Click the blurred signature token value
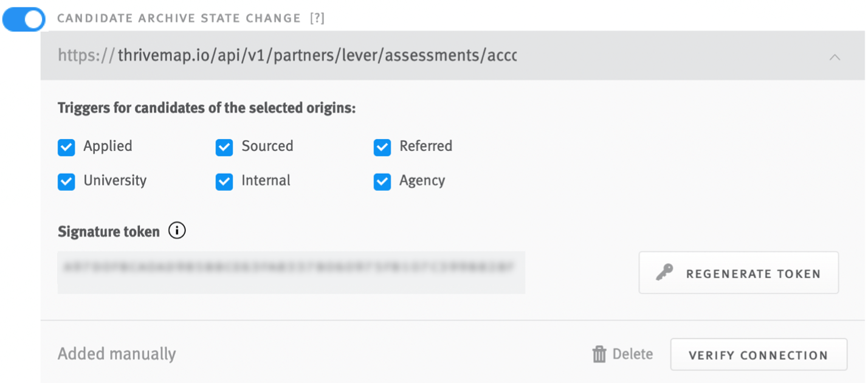The image size is (868, 383). (291, 272)
